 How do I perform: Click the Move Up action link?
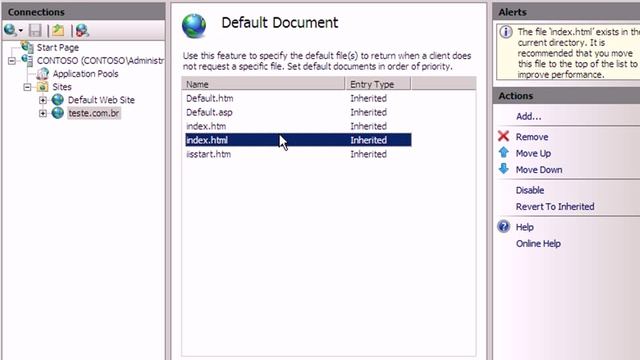tap(533, 153)
